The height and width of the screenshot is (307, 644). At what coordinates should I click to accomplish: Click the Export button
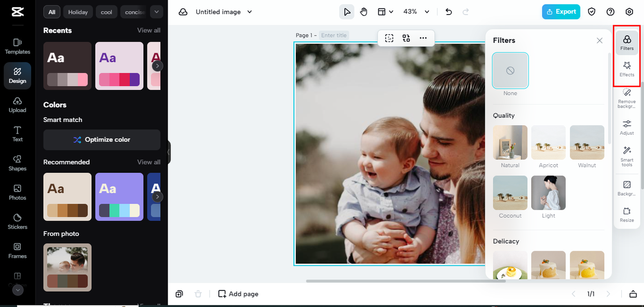tap(561, 12)
